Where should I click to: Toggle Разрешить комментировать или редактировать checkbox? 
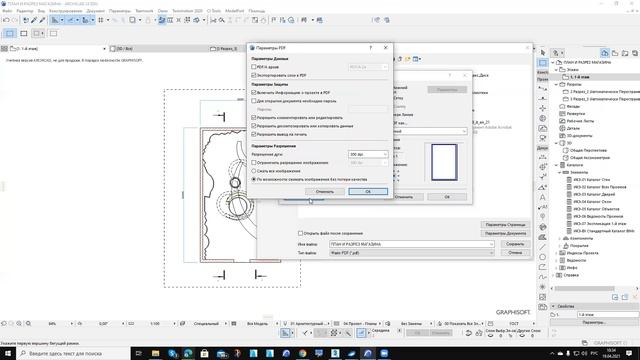coord(254,118)
